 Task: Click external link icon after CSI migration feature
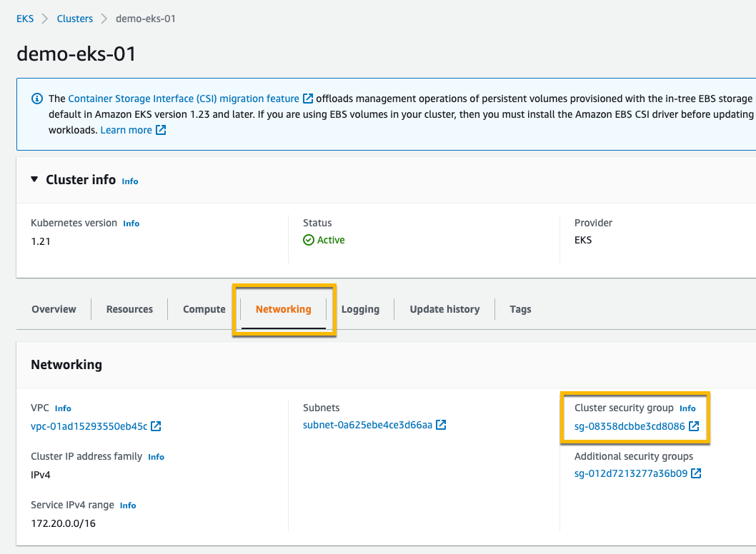point(308,99)
